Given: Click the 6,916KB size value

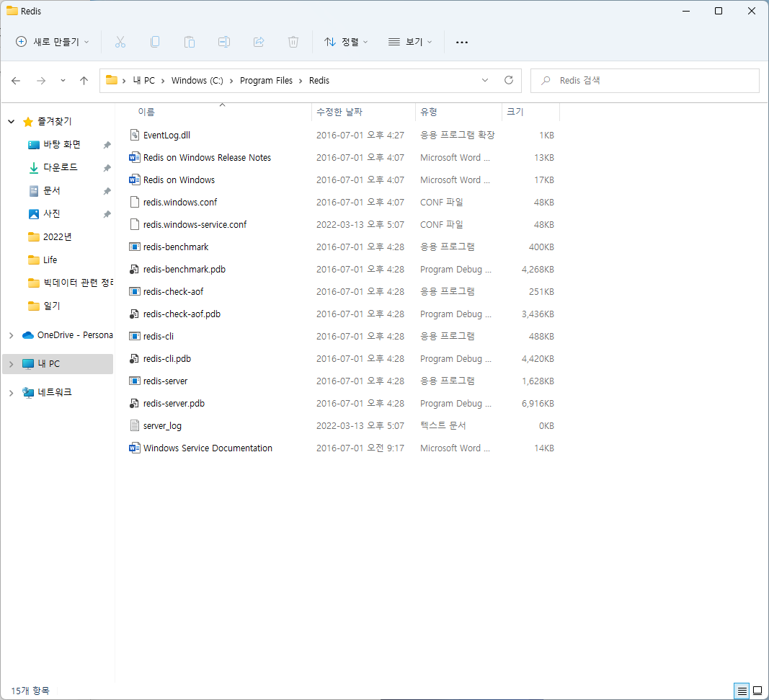Looking at the screenshot, I should (538, 403).
